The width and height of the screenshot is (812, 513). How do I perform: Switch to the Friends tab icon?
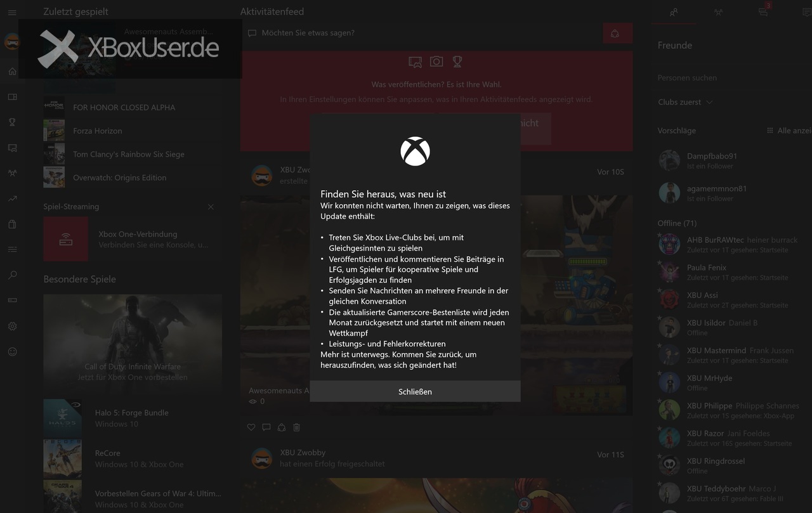coord(674,12)
